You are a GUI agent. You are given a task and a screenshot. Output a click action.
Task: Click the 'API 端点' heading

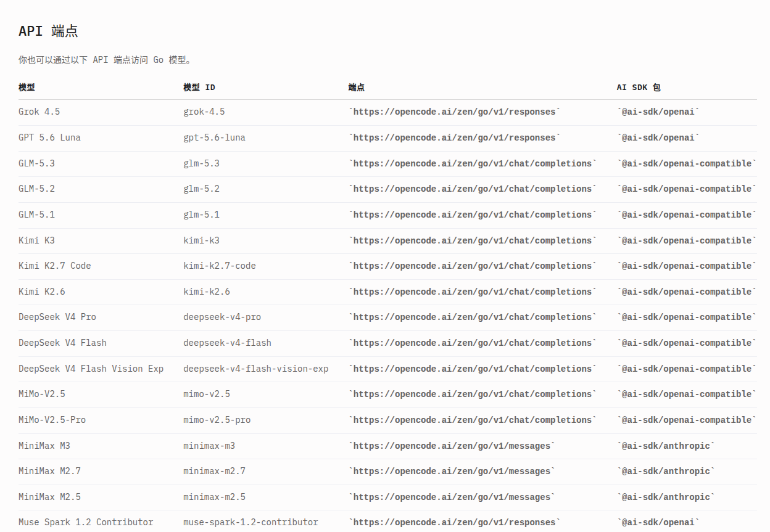48,31
